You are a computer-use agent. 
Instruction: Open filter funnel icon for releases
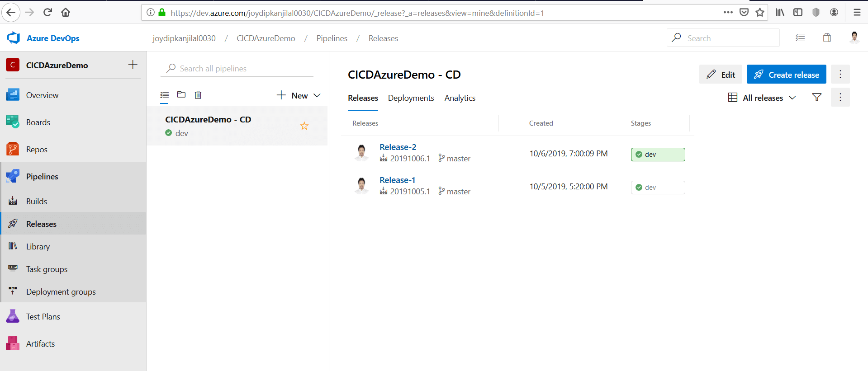click(817, 97)
